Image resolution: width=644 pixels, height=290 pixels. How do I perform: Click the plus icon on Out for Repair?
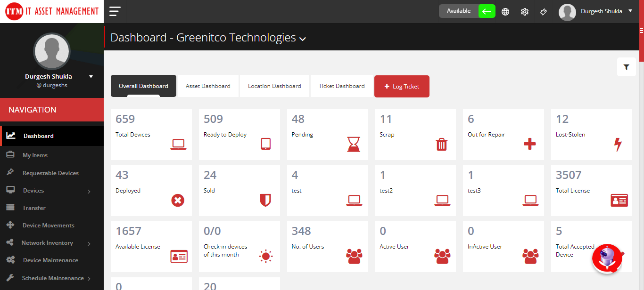click(x=530, y=144)
